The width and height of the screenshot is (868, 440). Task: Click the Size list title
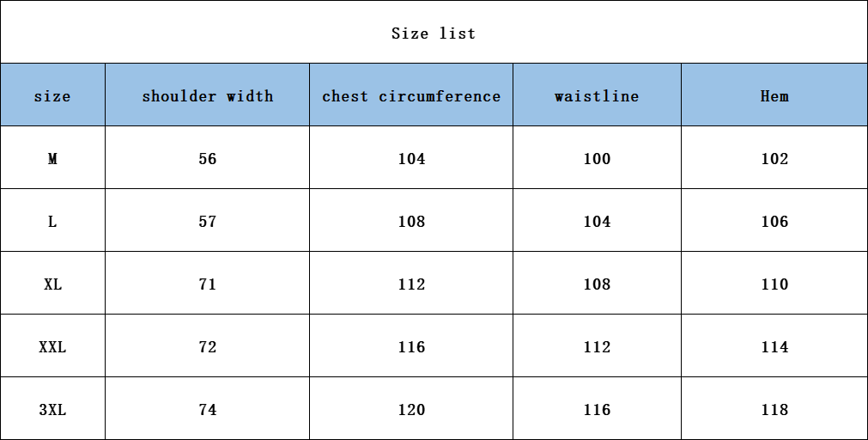(434, 34)
